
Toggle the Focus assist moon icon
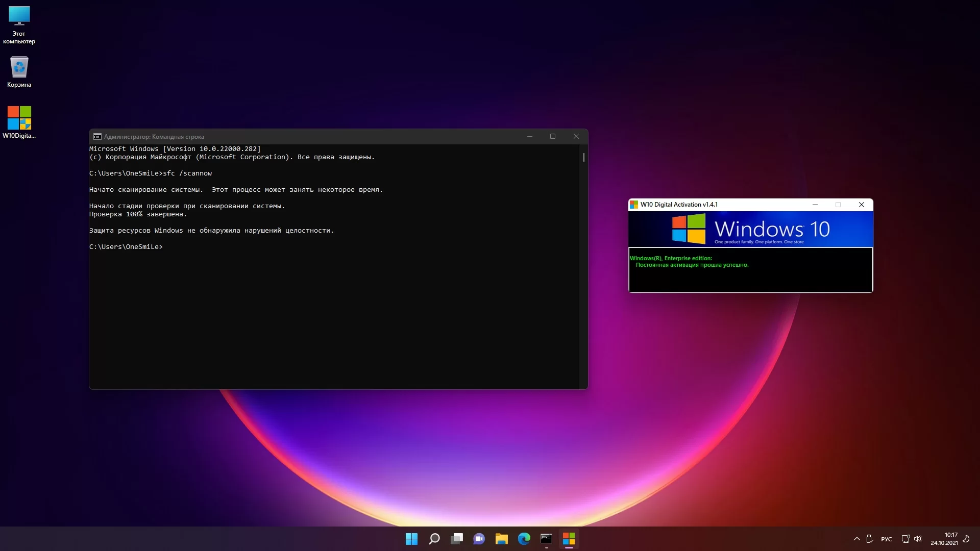point(966,539)
